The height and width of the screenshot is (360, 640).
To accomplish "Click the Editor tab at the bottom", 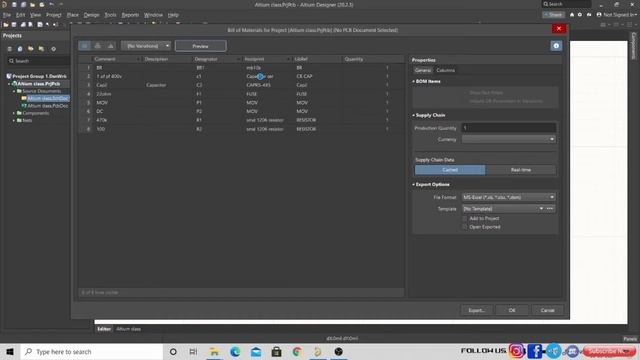I will coord(104,329).
